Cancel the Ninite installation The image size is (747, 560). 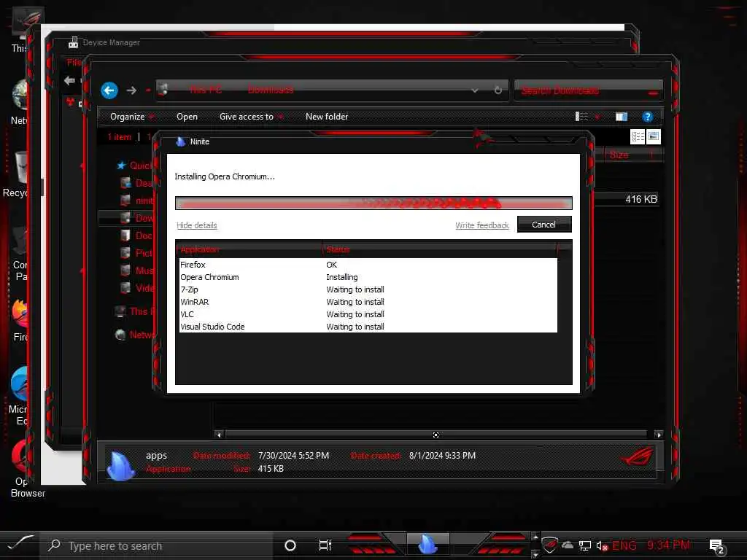[x=544, y=225]
